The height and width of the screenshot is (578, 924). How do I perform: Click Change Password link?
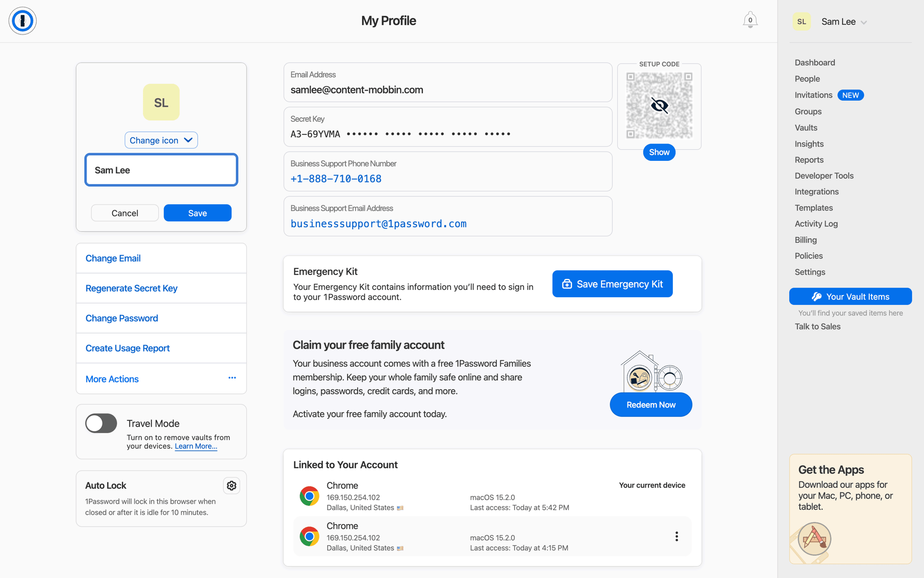tap(122, 318)
